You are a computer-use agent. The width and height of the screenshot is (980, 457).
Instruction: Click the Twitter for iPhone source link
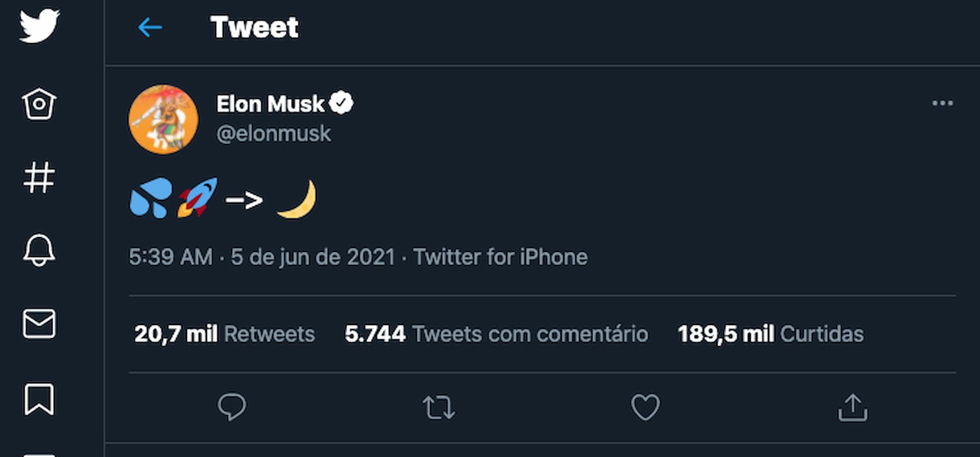[x=500, y=257]
